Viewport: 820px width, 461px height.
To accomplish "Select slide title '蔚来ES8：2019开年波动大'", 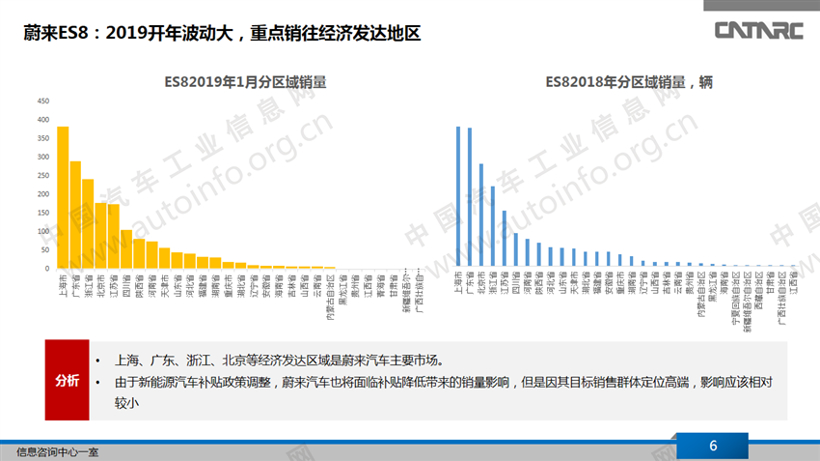I will (128, 33).
